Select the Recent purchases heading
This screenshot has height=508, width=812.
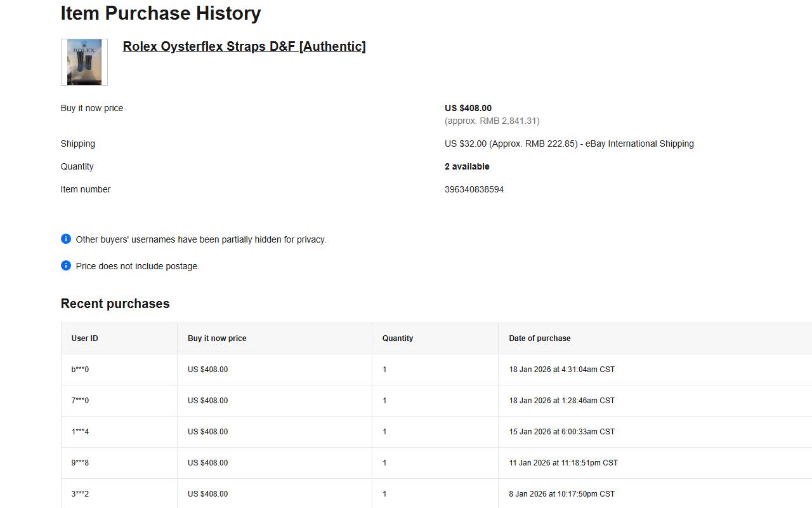click(115, 304)
